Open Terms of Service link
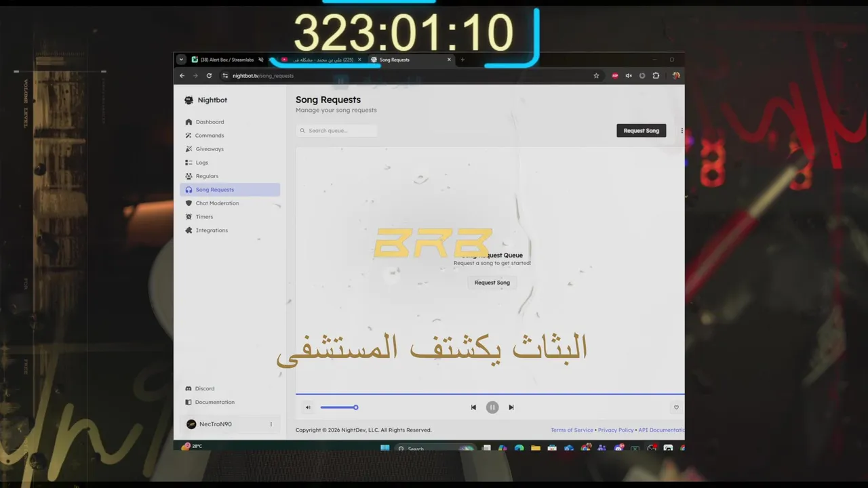This screenshot has height=488, width=868. [572, 430]
